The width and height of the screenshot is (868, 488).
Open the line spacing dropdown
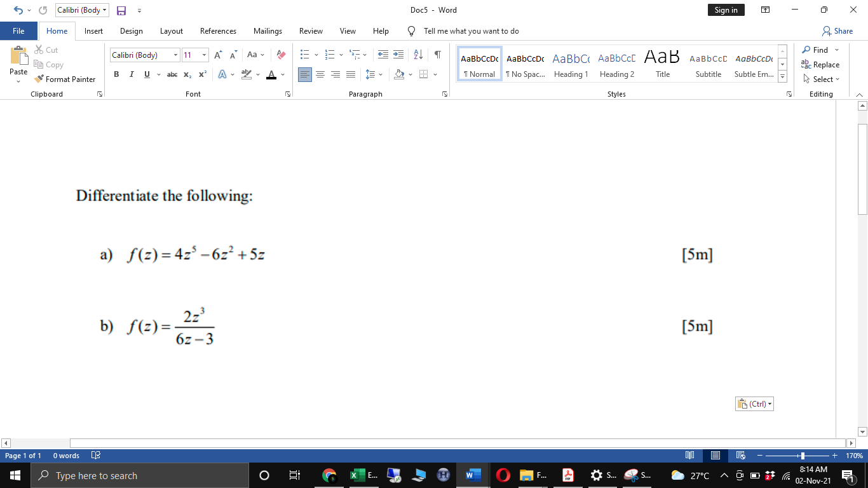pyautogui.click(x=379, y=74)
